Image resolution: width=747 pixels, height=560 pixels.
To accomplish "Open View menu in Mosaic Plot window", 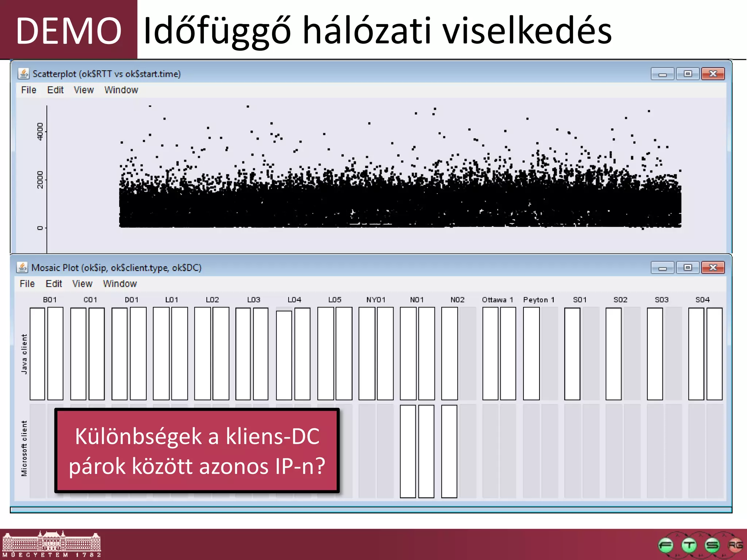I will coord(82,284).
